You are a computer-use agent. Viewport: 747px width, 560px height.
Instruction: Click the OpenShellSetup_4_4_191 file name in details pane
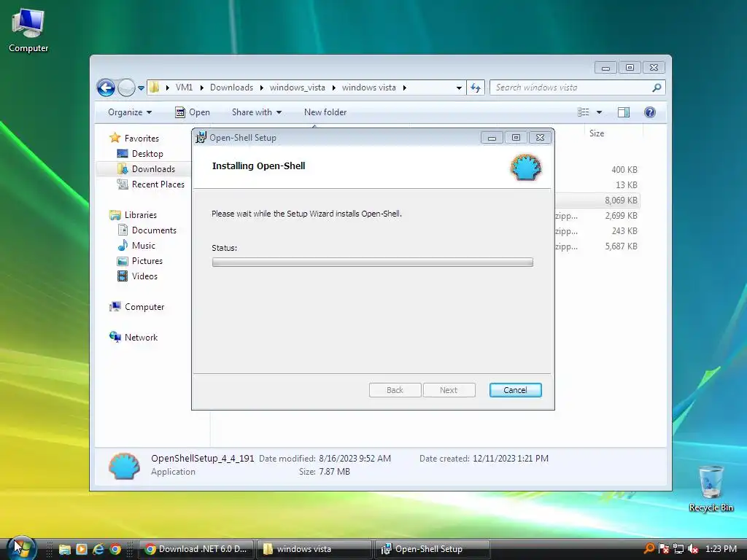203,459
